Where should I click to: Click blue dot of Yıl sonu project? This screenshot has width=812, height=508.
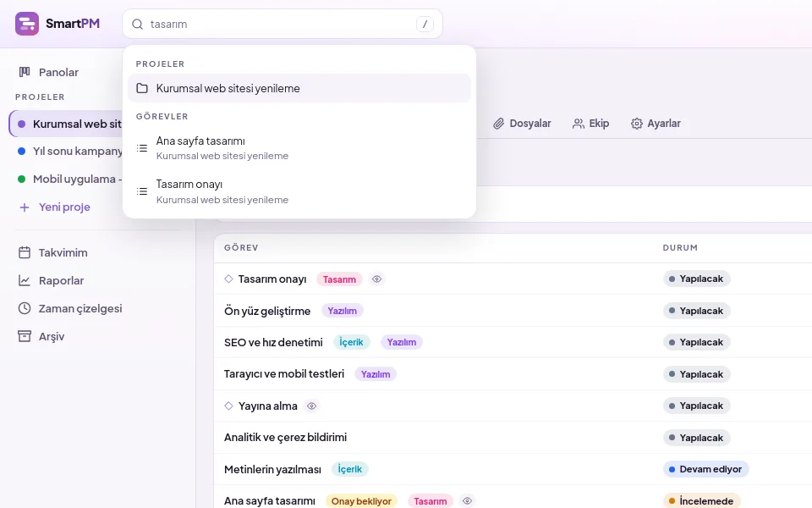[x=22, y=152]
